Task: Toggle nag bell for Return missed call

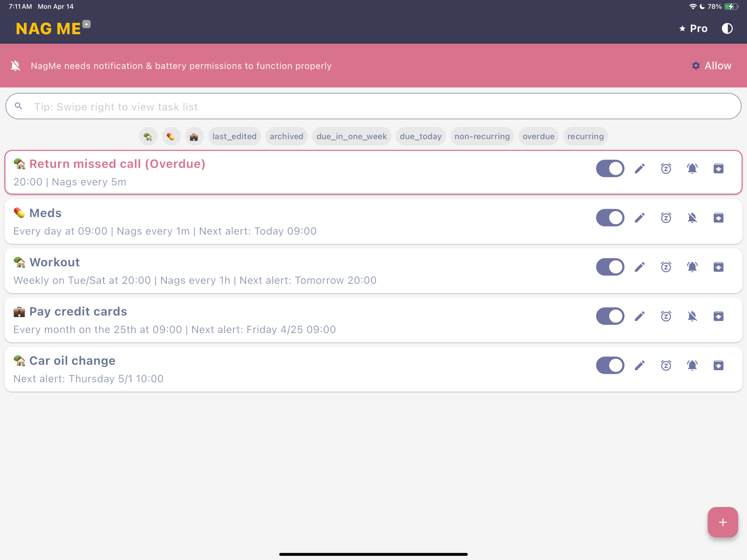Action: click(692, 168)
